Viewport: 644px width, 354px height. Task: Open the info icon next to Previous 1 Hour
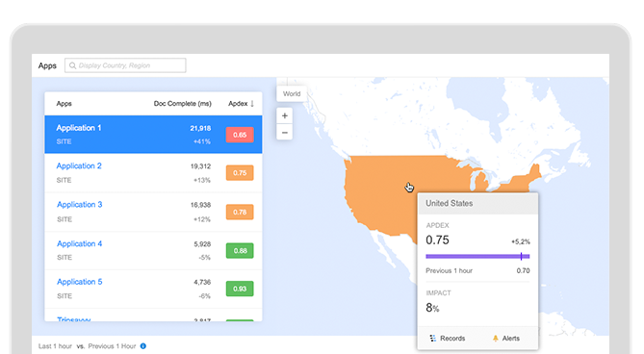point(142,345)
